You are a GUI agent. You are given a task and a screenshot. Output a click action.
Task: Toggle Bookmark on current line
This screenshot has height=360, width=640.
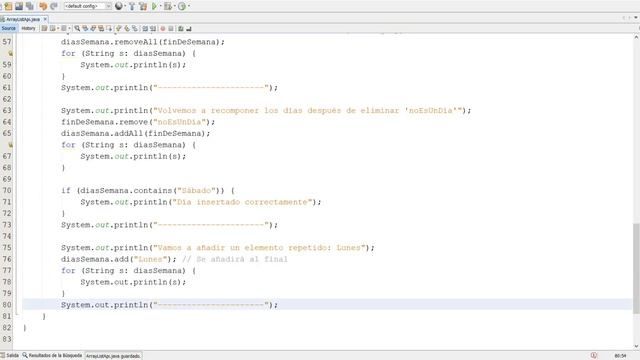[135, 28]
